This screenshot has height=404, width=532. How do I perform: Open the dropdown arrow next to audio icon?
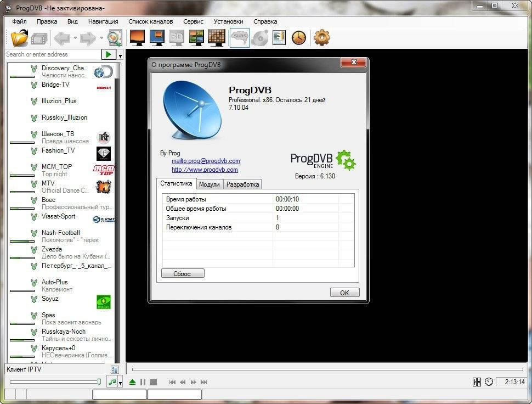(x=120, y=383)
